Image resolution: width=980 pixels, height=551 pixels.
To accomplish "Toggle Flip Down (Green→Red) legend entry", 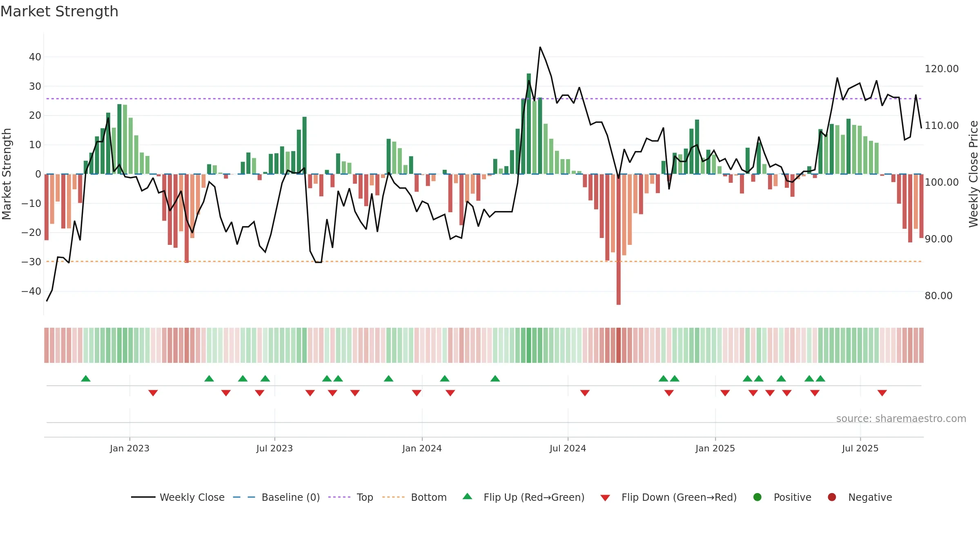I will point(668,497).
